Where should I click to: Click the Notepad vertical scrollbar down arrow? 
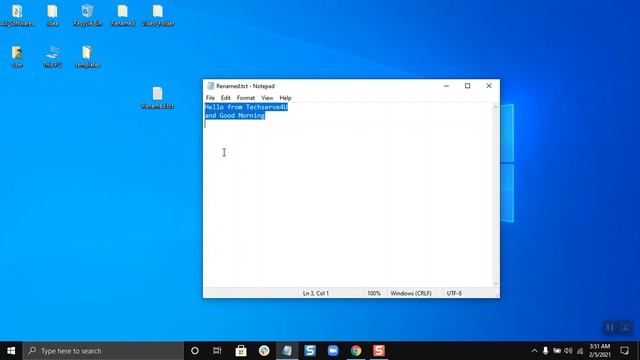(x=496, y=284)
